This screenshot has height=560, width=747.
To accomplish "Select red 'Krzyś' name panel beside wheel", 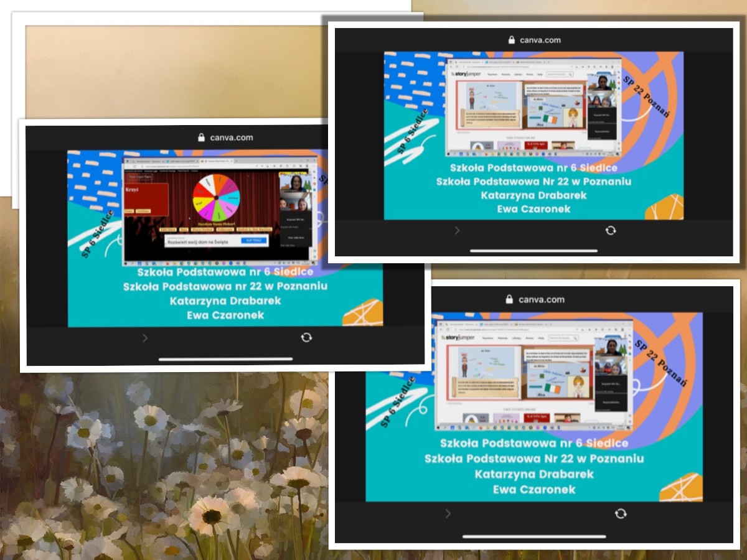I will pyautogui.click(x=146, y=199).
